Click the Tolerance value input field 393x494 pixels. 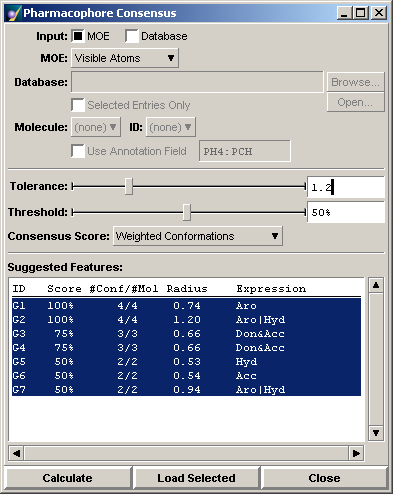click(x=346, y=187)
